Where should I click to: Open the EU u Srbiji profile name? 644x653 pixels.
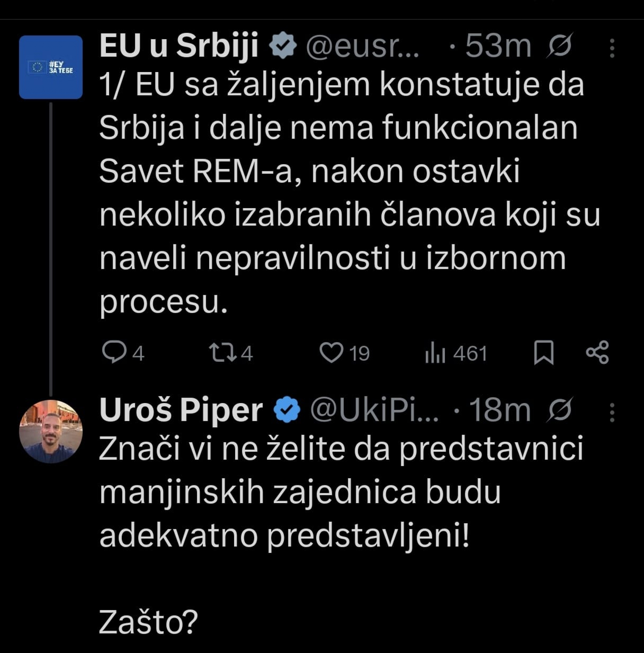[180, 46]
